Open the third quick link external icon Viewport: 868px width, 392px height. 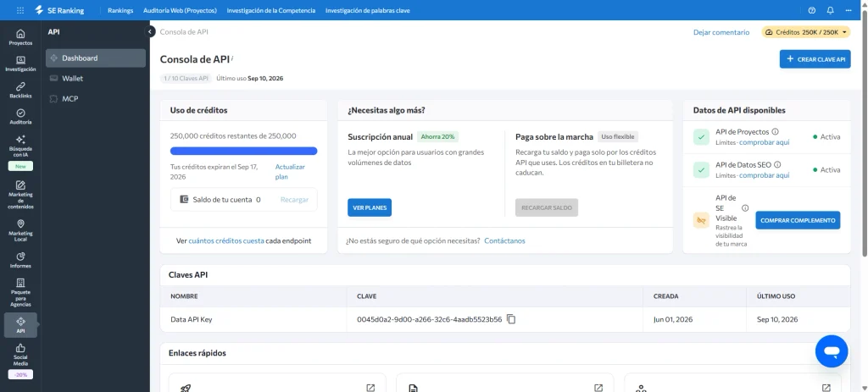coord(826,388)
